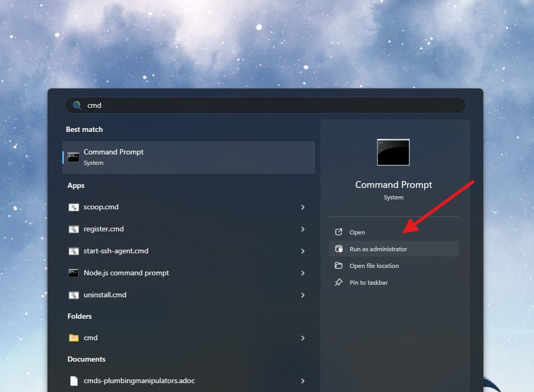Click the start-ssh-agent.cmd file icon
The width and height of the screenshot is (534, 392).
[74, 251]
